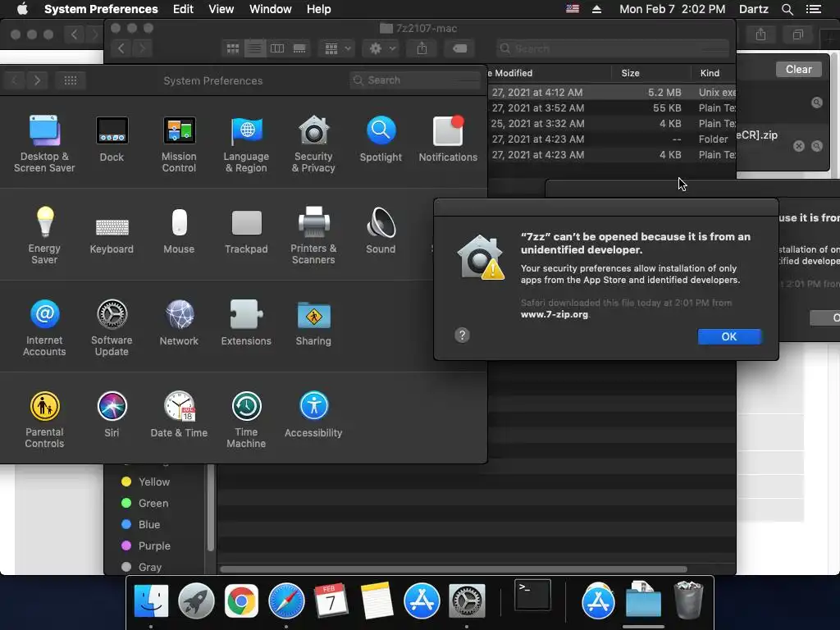Open Network preferences pane
840x630 pixels.
(x=179, y=323)
